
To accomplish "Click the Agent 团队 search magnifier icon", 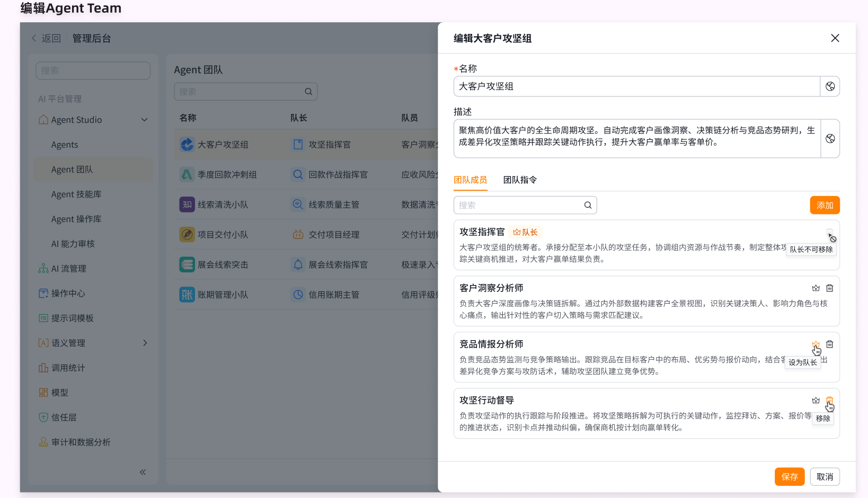I will 308,92.
